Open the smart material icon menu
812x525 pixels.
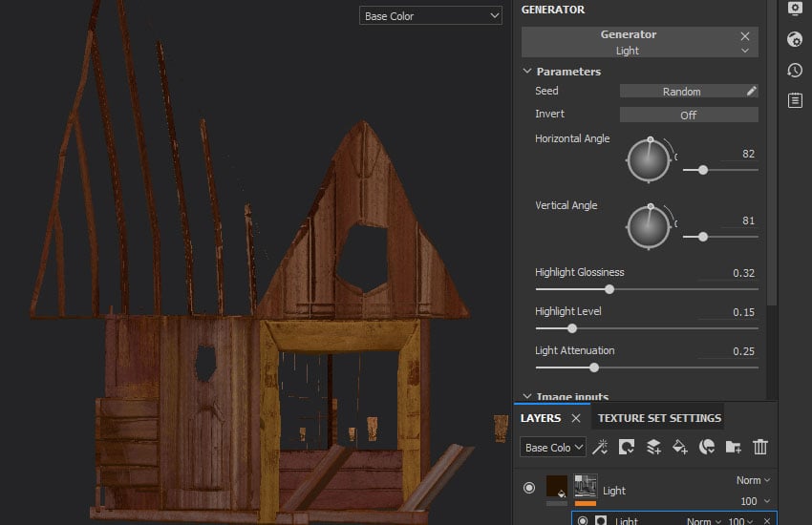pos(707,447)
